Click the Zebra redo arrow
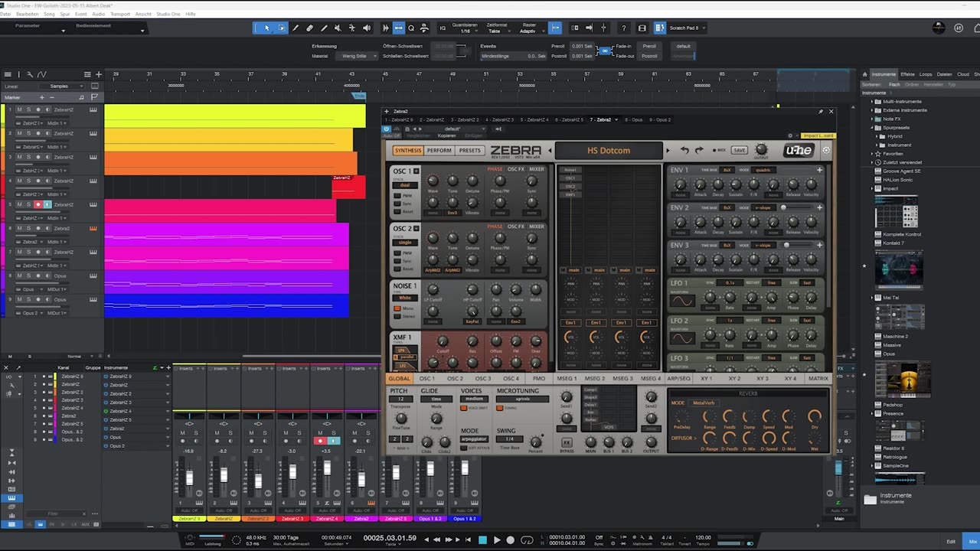The height and width of the screenshot is (551, 980). [x=699, y=150]
